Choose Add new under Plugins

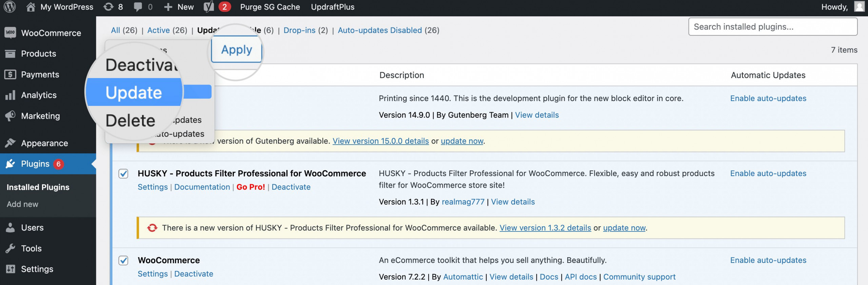coord(23,204)
